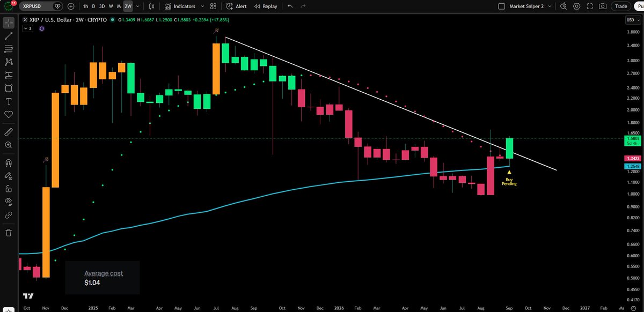This screenshot has height=312, width=644.
Task: Open the Fibonacci retracement tools
Action: tap(9, 49)
